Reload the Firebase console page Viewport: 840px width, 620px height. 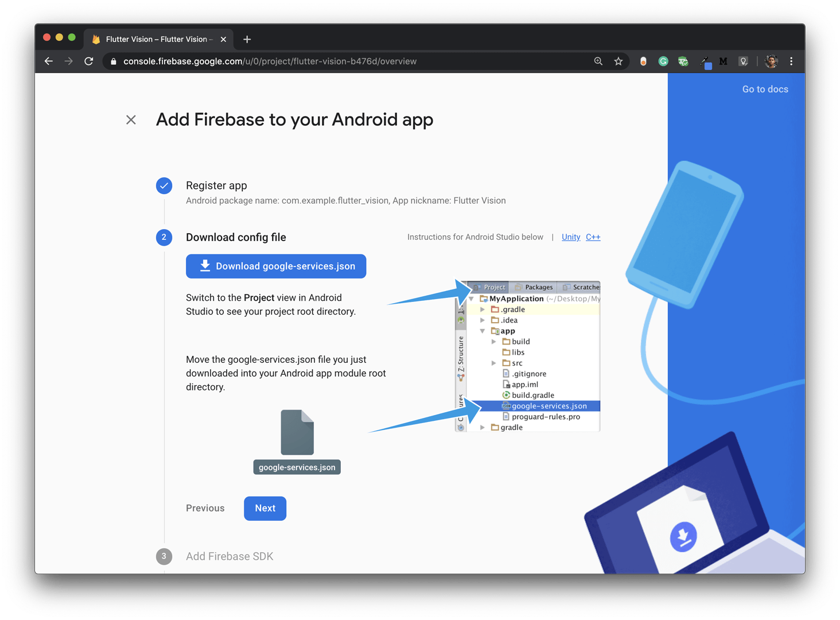click(x=89, y=61)
